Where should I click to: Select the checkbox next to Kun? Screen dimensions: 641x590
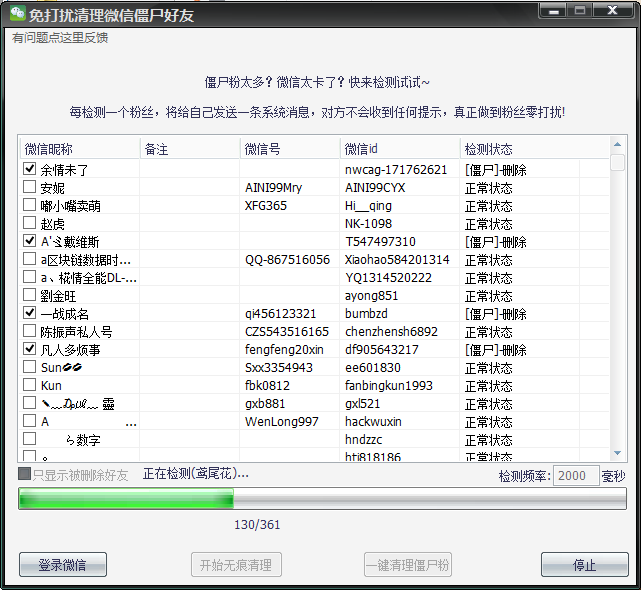click(x=30, y=386)
